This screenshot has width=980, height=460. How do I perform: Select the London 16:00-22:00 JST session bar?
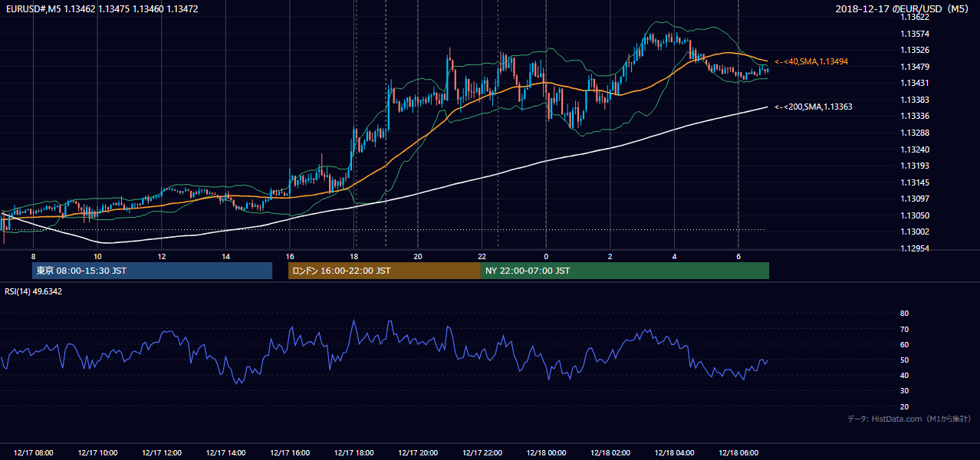point(384,271)
